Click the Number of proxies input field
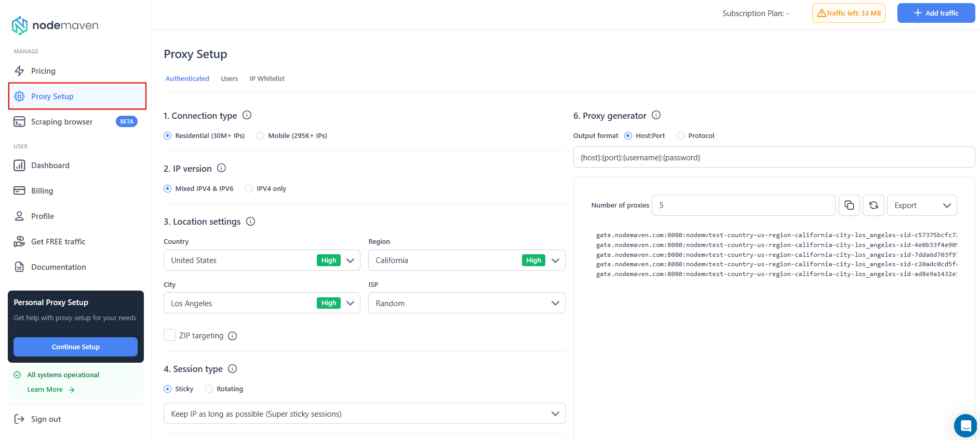Viewport: 980px width, 440px height. [743, 205]
